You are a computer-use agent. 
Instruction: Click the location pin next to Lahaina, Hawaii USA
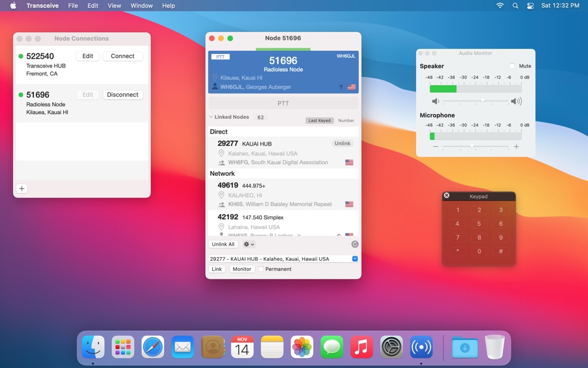(x=221, y=227)
